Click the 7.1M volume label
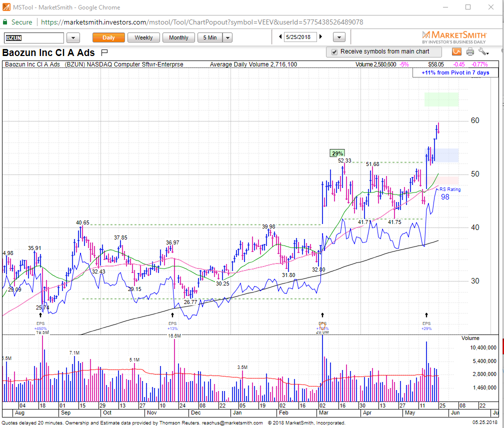The height and width of the screenshot is (428, 504). click(74, 353)
